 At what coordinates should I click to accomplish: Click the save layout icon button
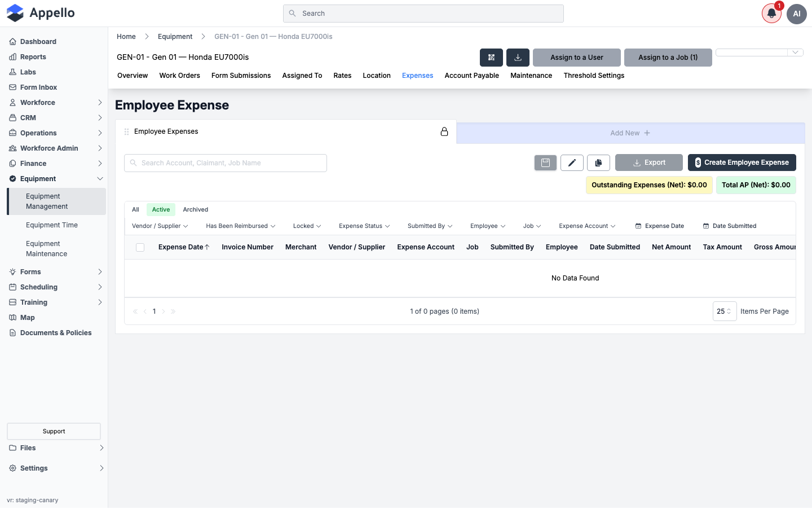click(545, 163)
